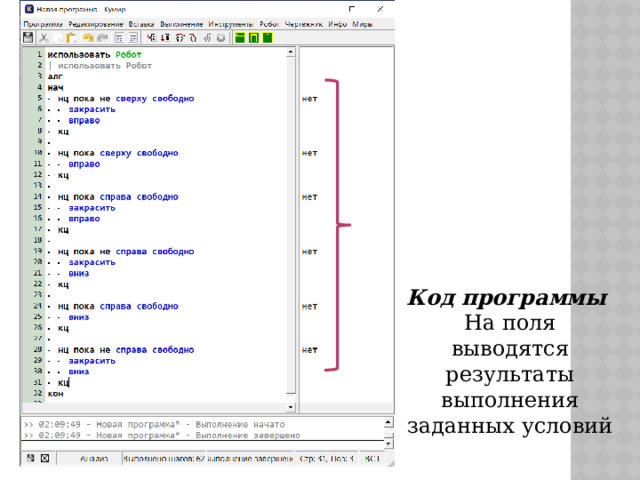Image resolution: width=640 pixels, height=480 pixels.
Task: Open the Программа menu
Action: pyautogui.click(x=43, y=24)
